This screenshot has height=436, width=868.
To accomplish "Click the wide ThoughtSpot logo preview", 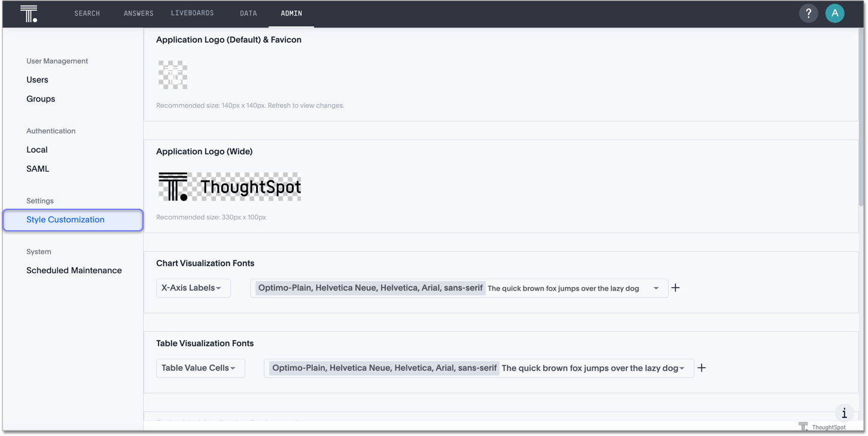I will click(x=229, y=186).
